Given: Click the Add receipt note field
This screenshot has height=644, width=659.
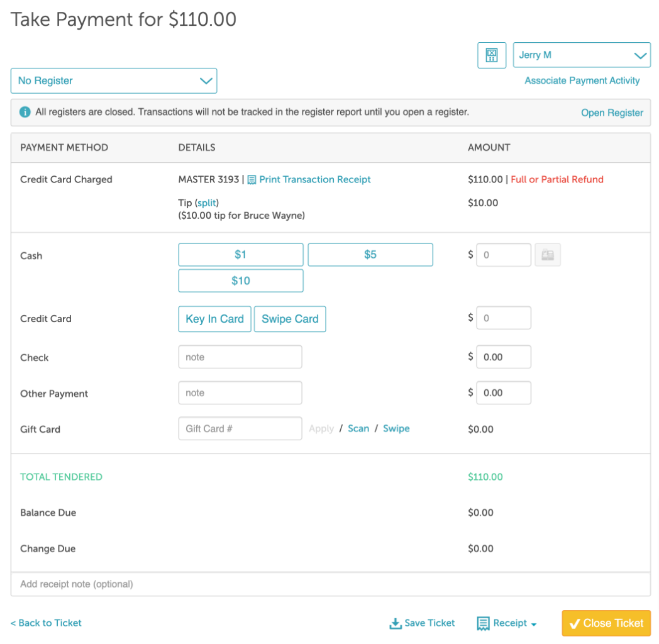Looking at the screenshot, I should pos(331,584).
